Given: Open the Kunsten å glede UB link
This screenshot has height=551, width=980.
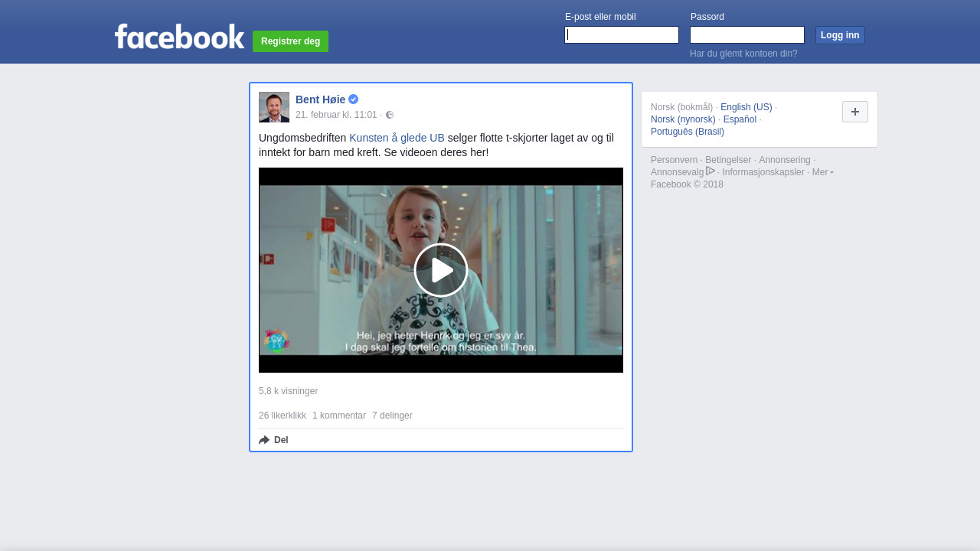Looking at the screenshot, I should [x=397, y=138].
